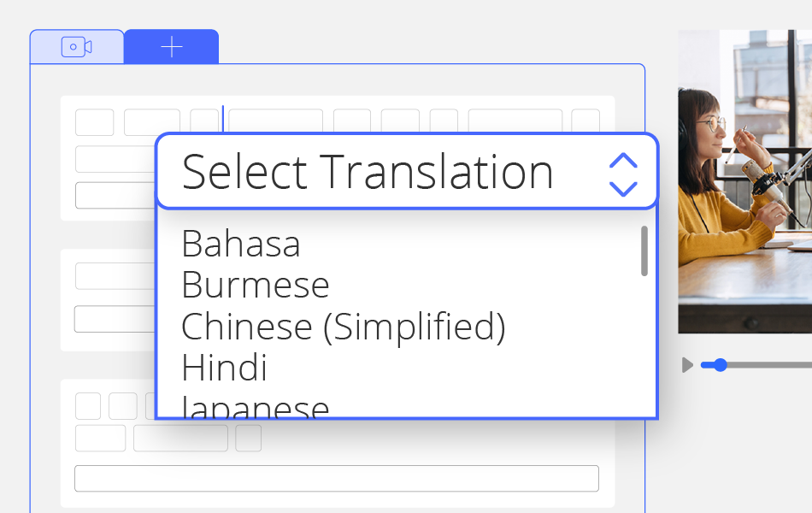Select Bahasa from the translation list

coord(241,245)
